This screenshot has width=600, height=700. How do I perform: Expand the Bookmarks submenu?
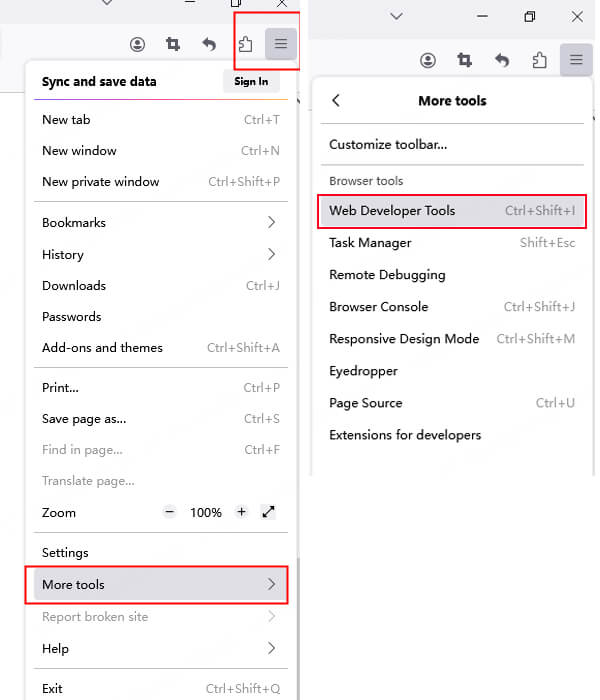click(x=271, y=222)
